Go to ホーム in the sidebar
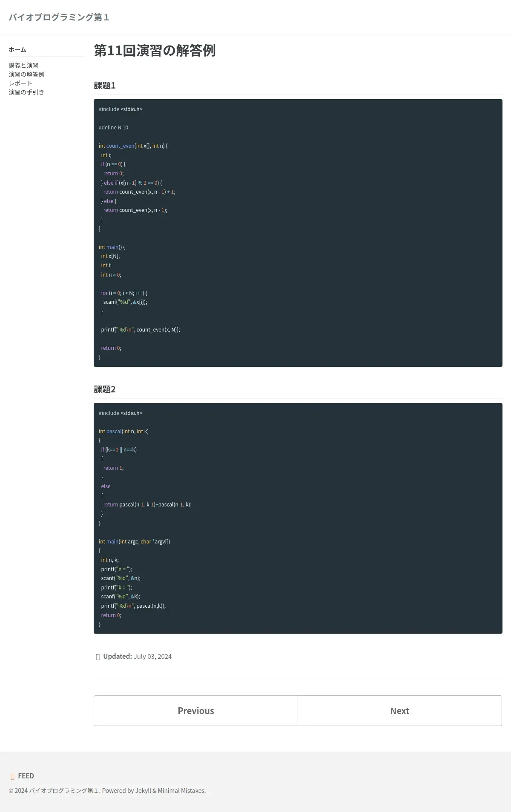The image size is (511, 812). click(x=17, y=50)
